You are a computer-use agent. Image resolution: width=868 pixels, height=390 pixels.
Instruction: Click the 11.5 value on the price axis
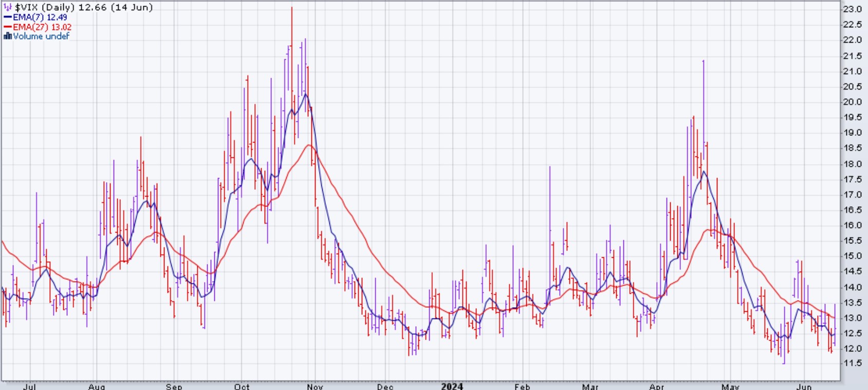point(852,363)
